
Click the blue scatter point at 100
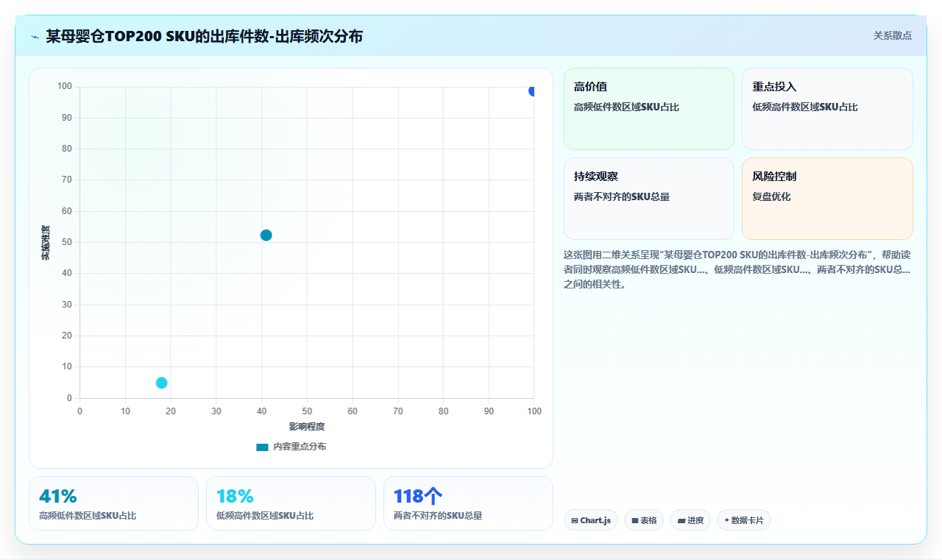click(x=532, y=91)
